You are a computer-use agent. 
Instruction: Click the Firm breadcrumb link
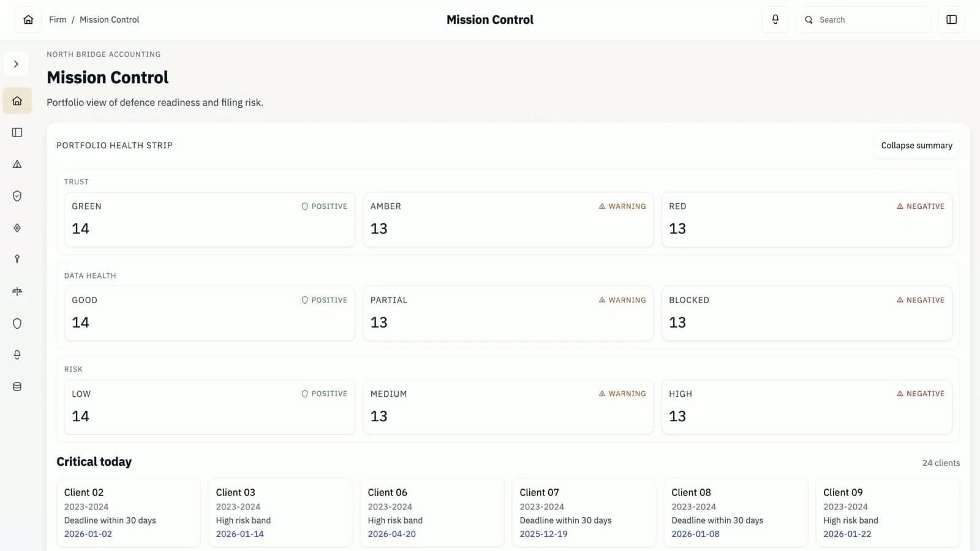[58, 20]
